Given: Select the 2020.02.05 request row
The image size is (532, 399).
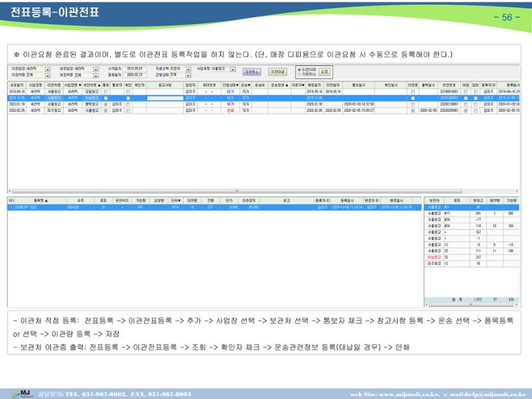Looking at the screenshot, I should (263, 110).
